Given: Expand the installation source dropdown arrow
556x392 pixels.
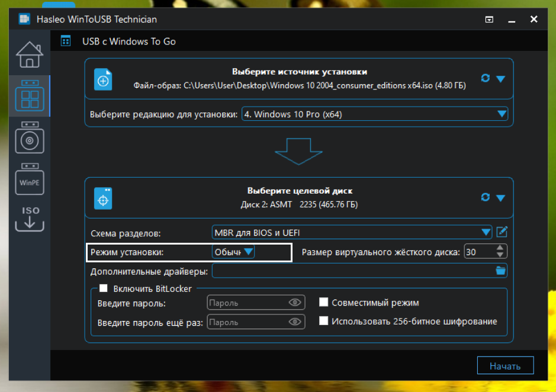Looking at the screenshot, I should [x=500, y=79].
